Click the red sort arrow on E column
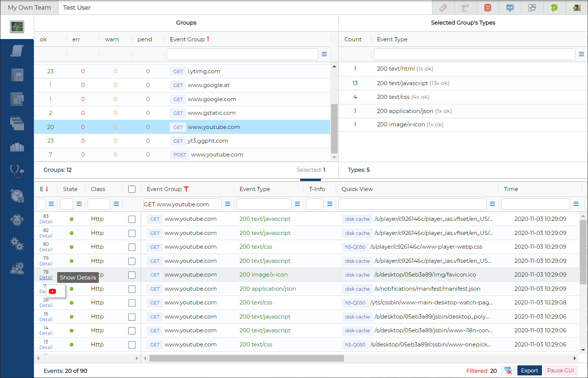 tap(47, 189)
